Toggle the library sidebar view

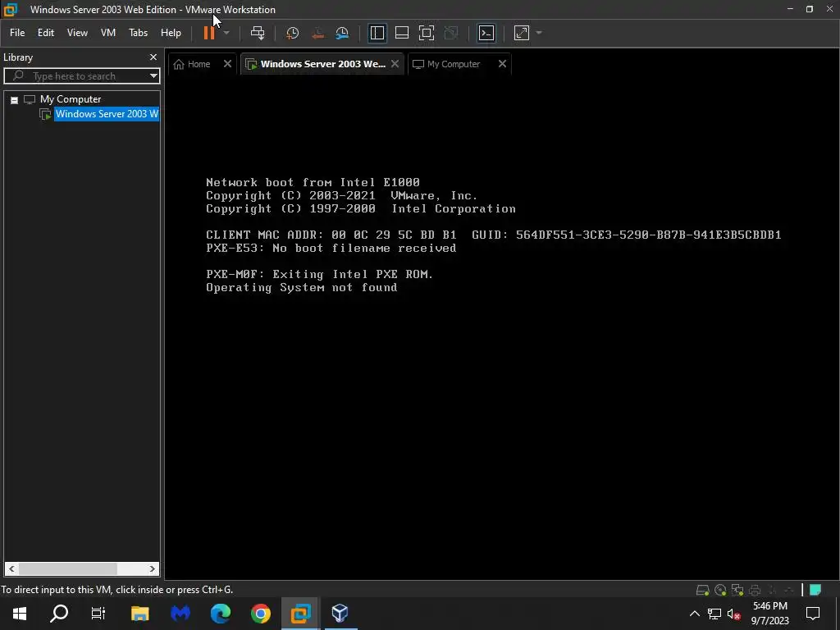coord(377,33)
